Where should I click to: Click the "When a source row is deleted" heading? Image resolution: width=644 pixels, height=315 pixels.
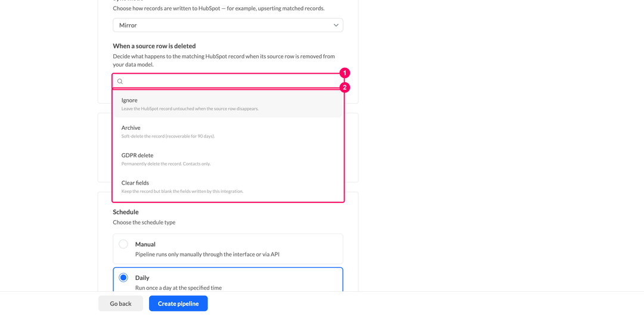[x=154, y=46]
